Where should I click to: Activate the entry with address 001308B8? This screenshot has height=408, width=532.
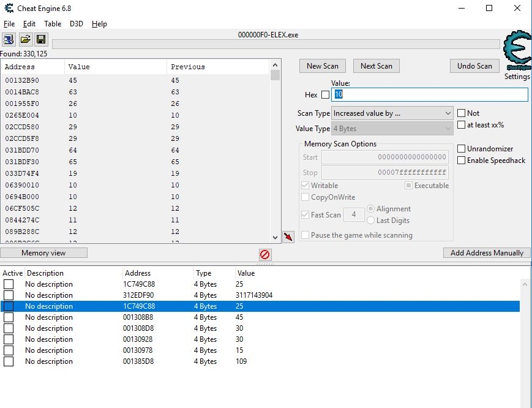click(9, 317)
